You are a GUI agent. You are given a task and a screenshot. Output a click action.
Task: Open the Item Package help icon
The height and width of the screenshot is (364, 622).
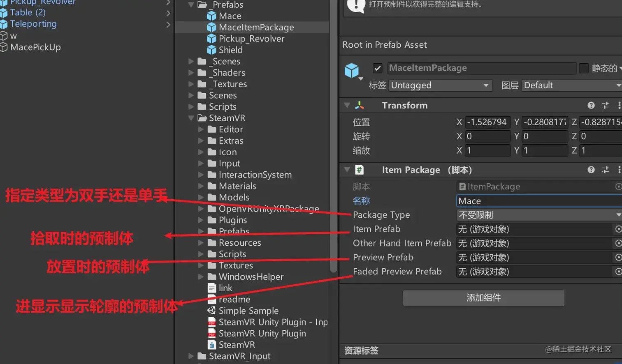pos(591,170)
